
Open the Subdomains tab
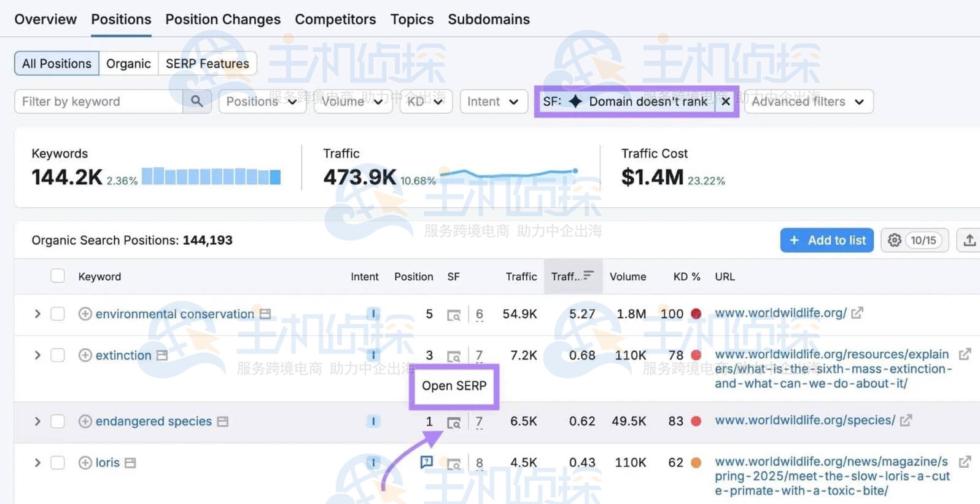pyautogui.click(x=489, y=19)
